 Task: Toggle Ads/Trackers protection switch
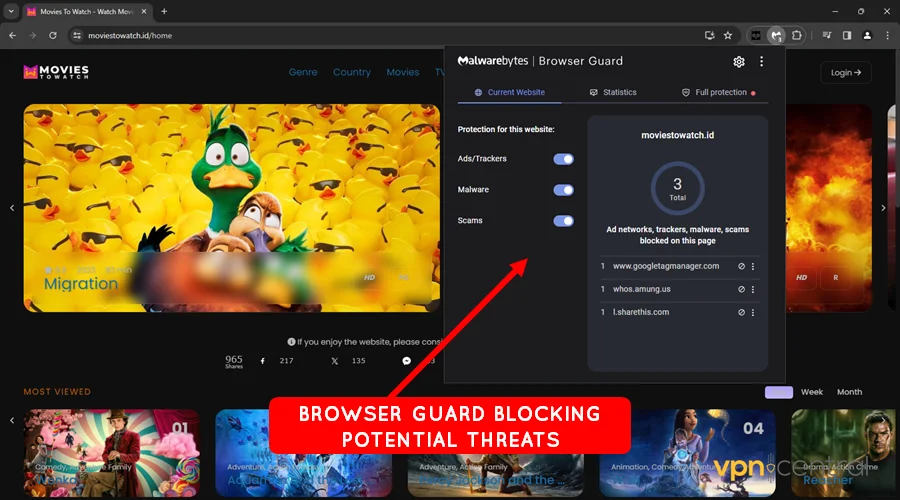tap(564, 159)
